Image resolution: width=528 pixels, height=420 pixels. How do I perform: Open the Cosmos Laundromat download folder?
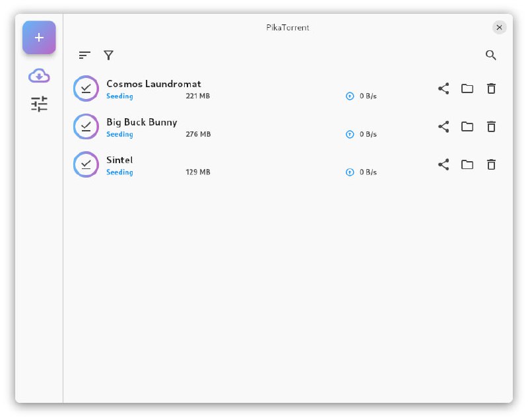[467, 88]
